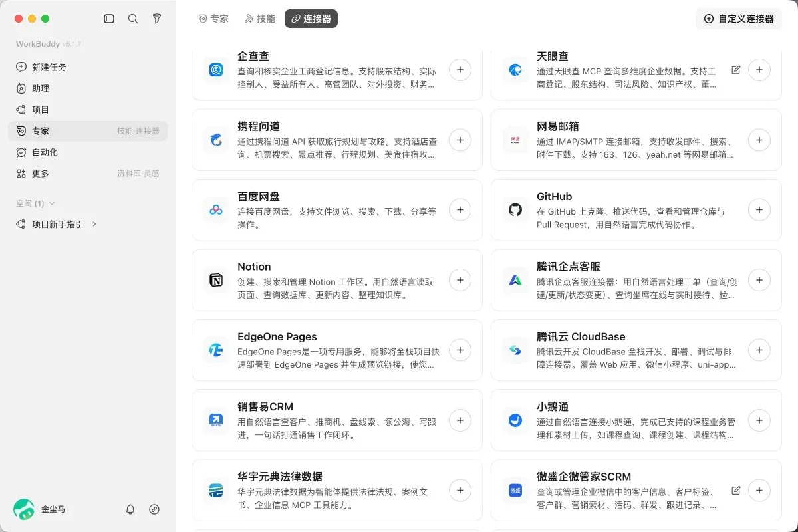Click the GitHub card title
The height and width of the screenshot is (532, 798).
point(555,197)
